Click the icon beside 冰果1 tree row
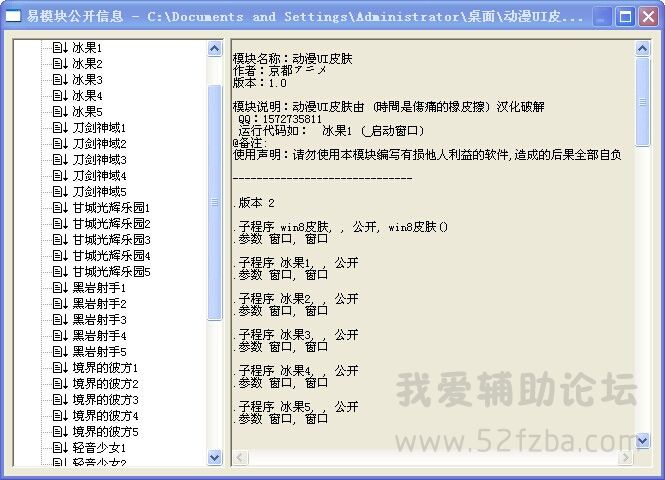The image size is (665, 480). tap(60, 47)
